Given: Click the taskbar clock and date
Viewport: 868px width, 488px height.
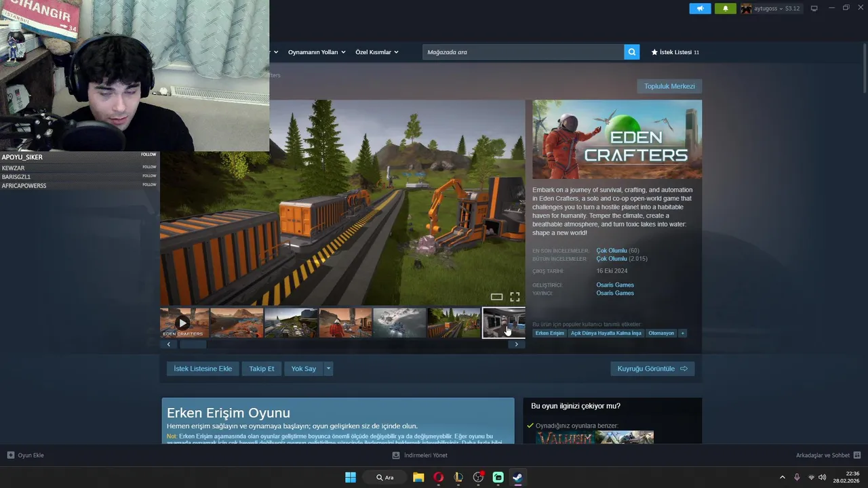Looking at the screenshot, I should pyautogui.click(x=848, y=477).
